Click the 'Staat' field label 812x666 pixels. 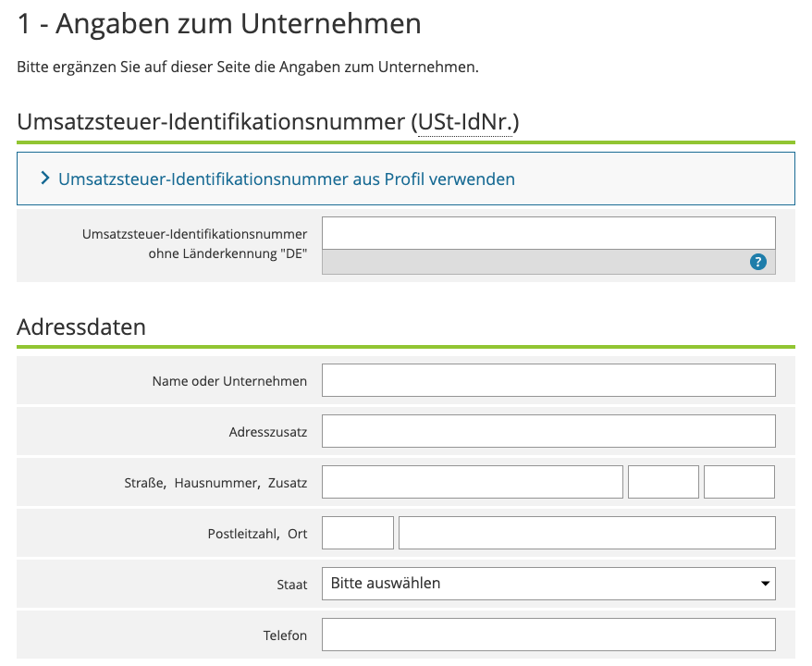292,585
